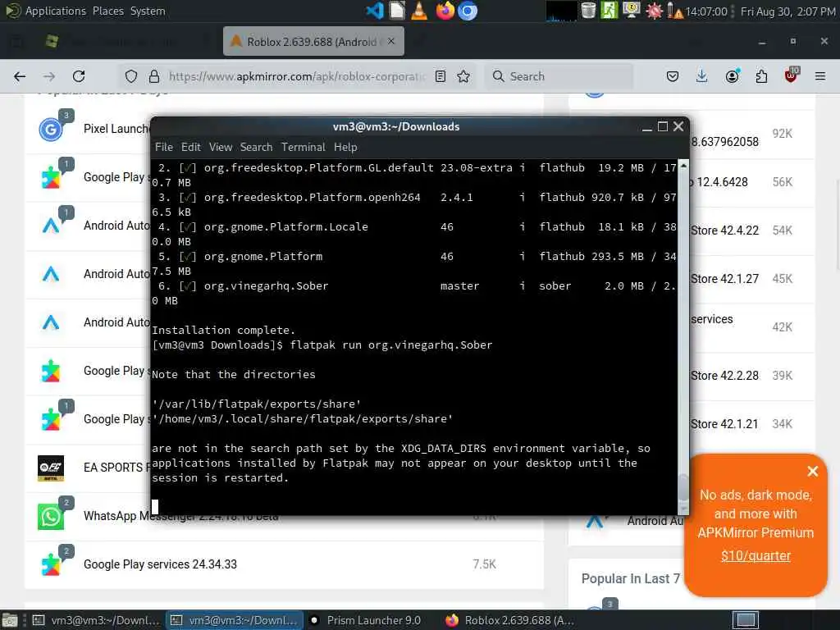Open the terminal Search menu
The width and height of the screenshot is (840, 630).
[x=256, y=147]
